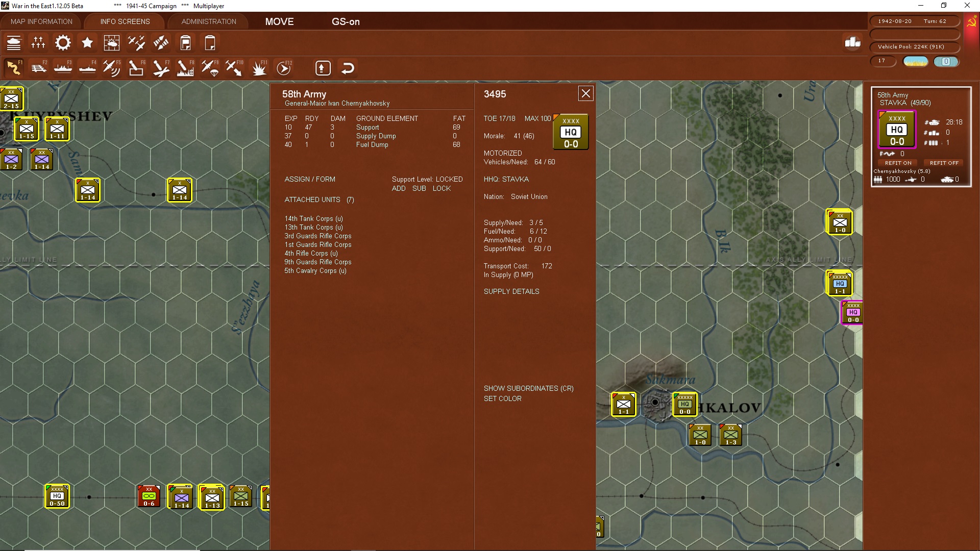Click TOE 17/18 value

[x=499, y=118]
